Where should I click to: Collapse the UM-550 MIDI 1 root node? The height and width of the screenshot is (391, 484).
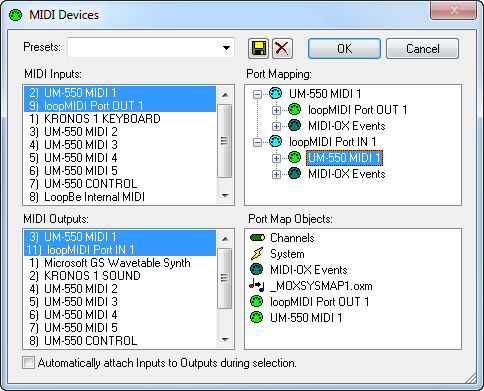[x=257, y=94]
